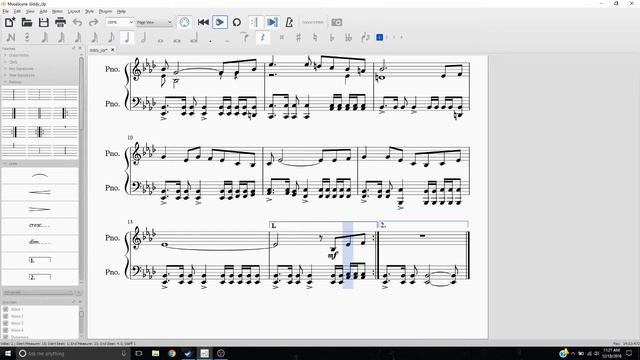This screenshot has width=640, height=360.
Task: Select the slur line in palette
Action: (40, 176)
